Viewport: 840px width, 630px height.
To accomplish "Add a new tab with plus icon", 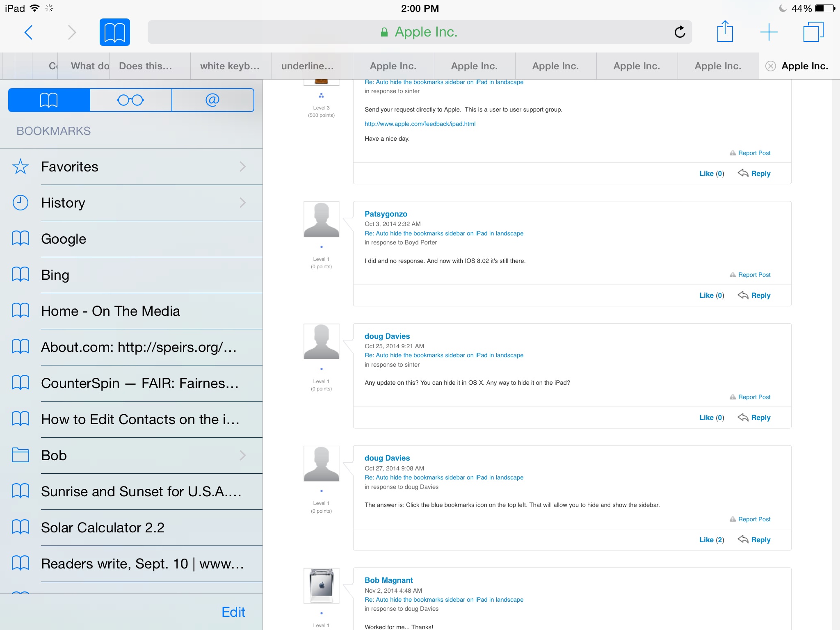I will [x=769, y=32].
